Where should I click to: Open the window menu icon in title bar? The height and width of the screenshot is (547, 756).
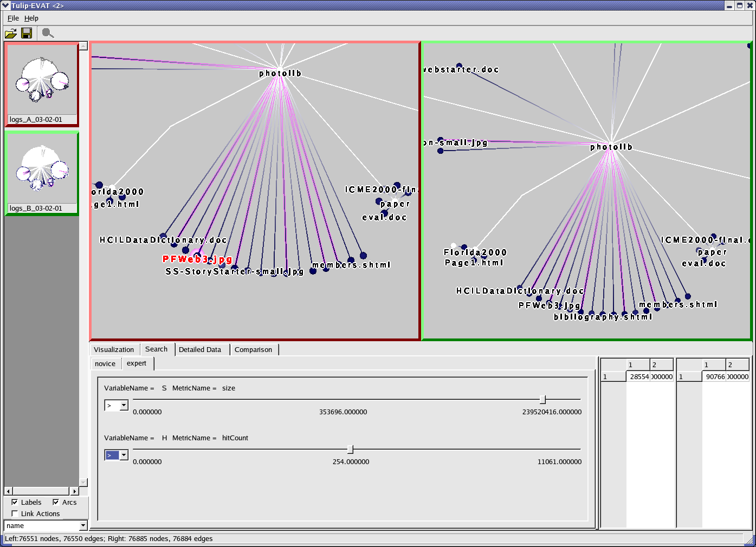[5, 5]
